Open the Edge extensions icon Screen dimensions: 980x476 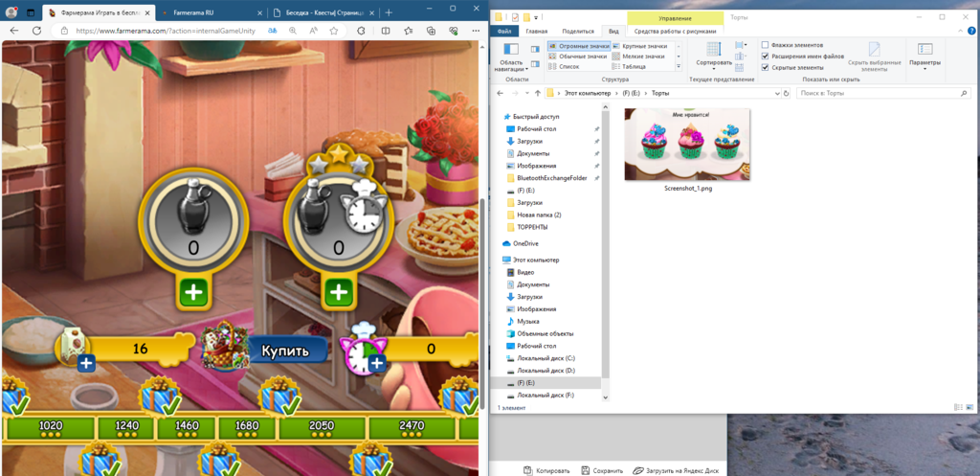tap(361, 30)
